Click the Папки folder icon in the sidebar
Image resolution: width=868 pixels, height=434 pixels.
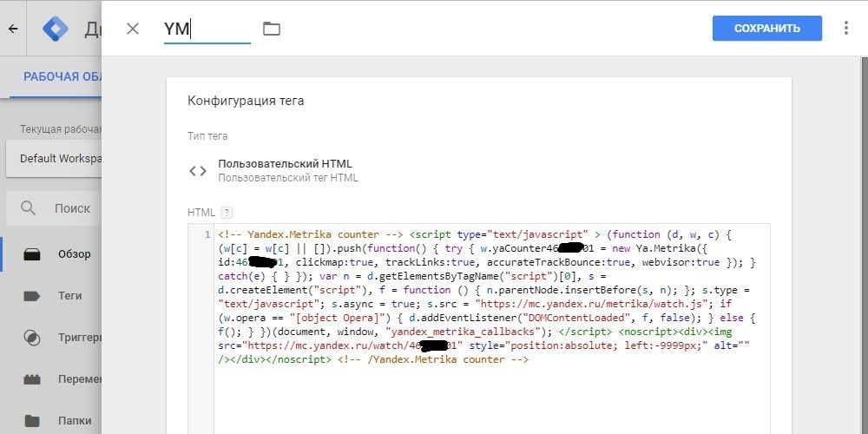32,421
